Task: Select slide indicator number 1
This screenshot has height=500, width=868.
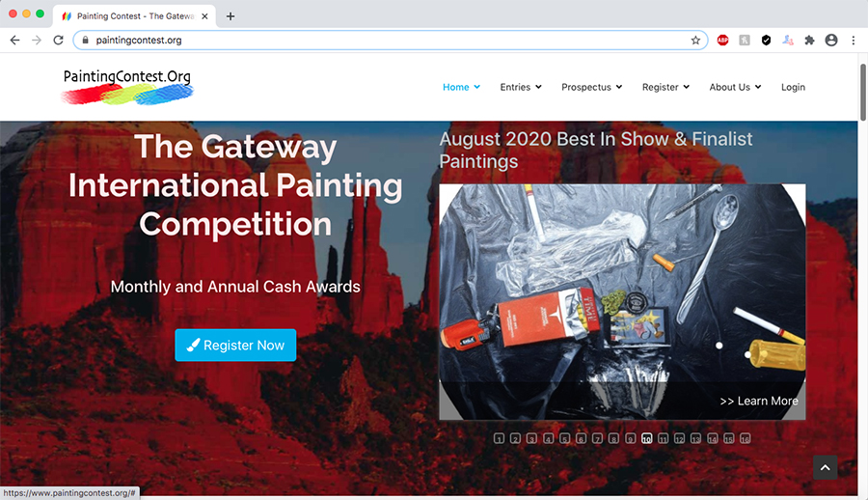Action: point(499,438)
